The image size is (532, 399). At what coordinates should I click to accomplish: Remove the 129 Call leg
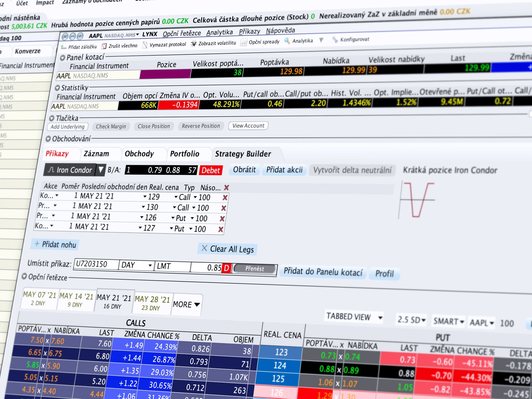(x=225, y=198)
